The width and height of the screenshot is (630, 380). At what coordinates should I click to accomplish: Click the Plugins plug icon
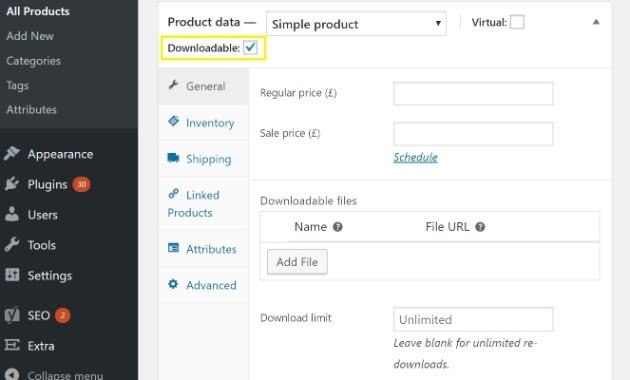click(x=12, y=184)
